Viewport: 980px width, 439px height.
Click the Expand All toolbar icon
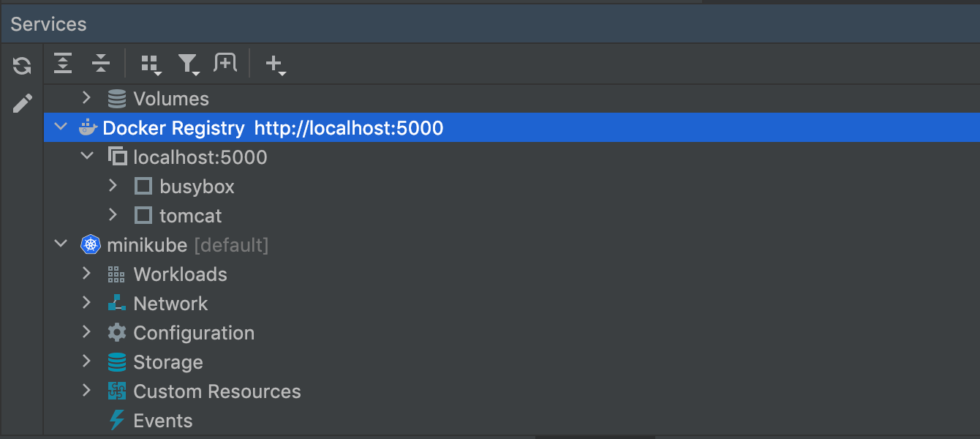64,64
